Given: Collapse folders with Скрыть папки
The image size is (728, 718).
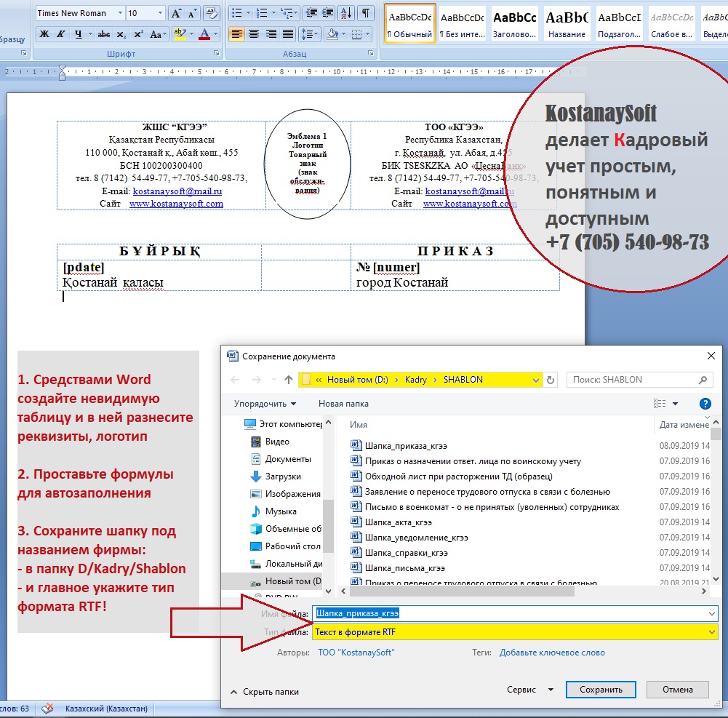Looking at the screenshot, I should tap(265, 692).
